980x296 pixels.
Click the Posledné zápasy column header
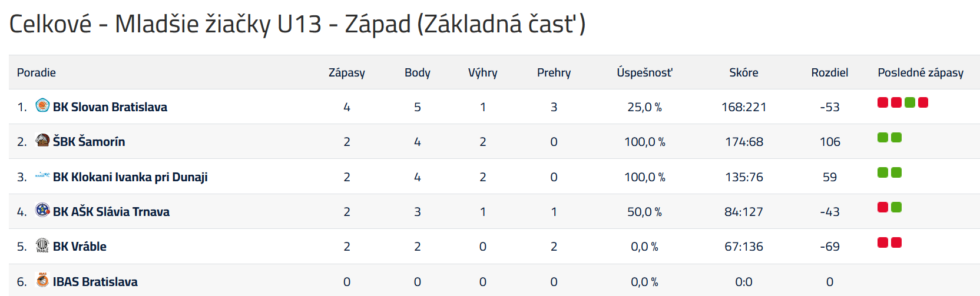pyautogui.click(x=921, y=72)
